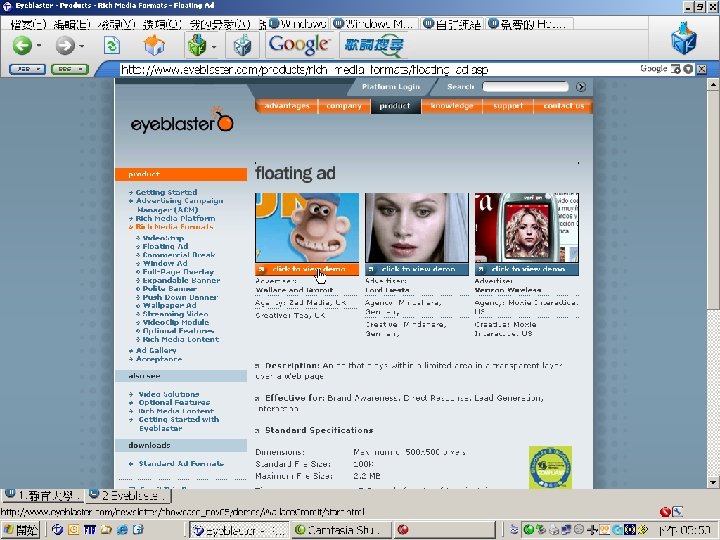Click the Home house icon
Screen dimensions: 720x540
click(x=154, y=45)
